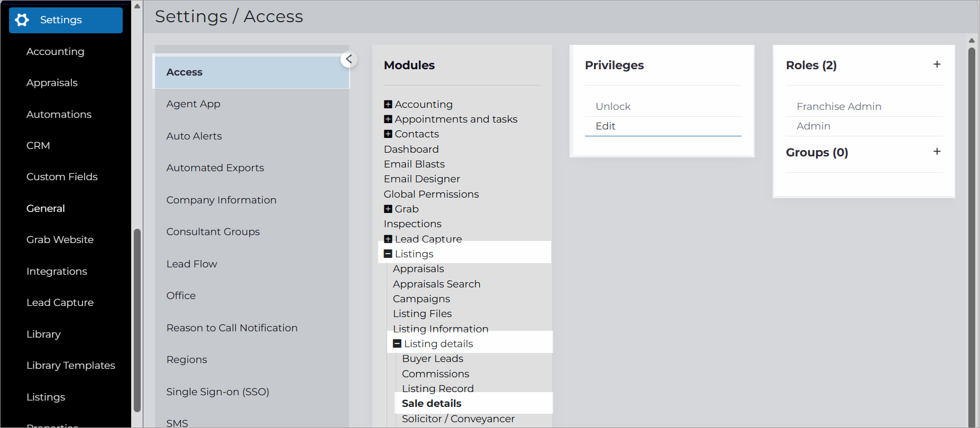Viewport: 980px width, 428px height.
Task: Select the Email Designer module
Action: [x=422, y=179]
